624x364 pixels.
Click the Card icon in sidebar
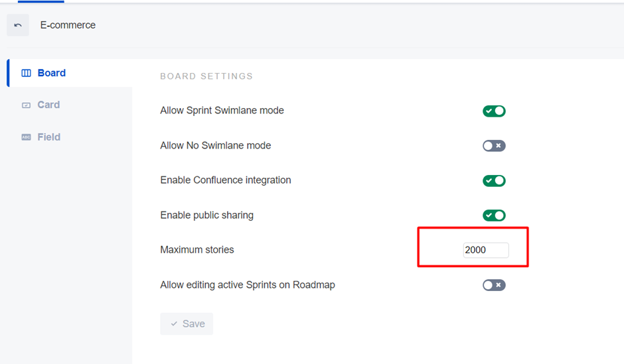[x=27, y=105]
